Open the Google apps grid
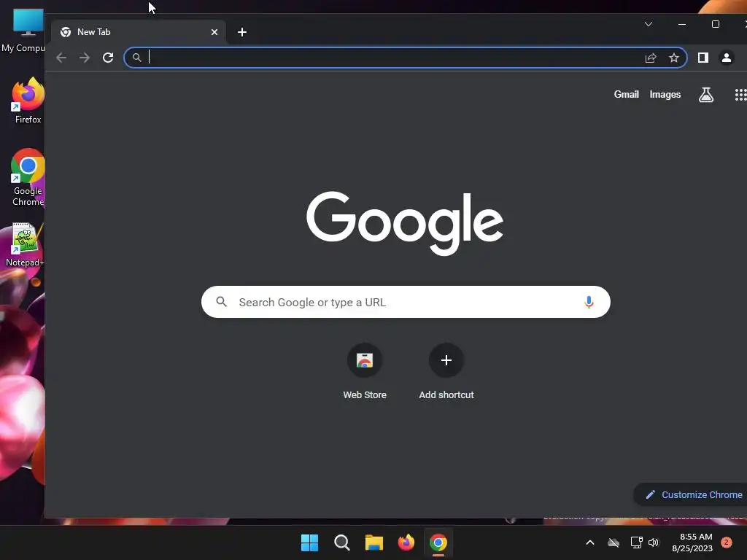 (741, 95)
